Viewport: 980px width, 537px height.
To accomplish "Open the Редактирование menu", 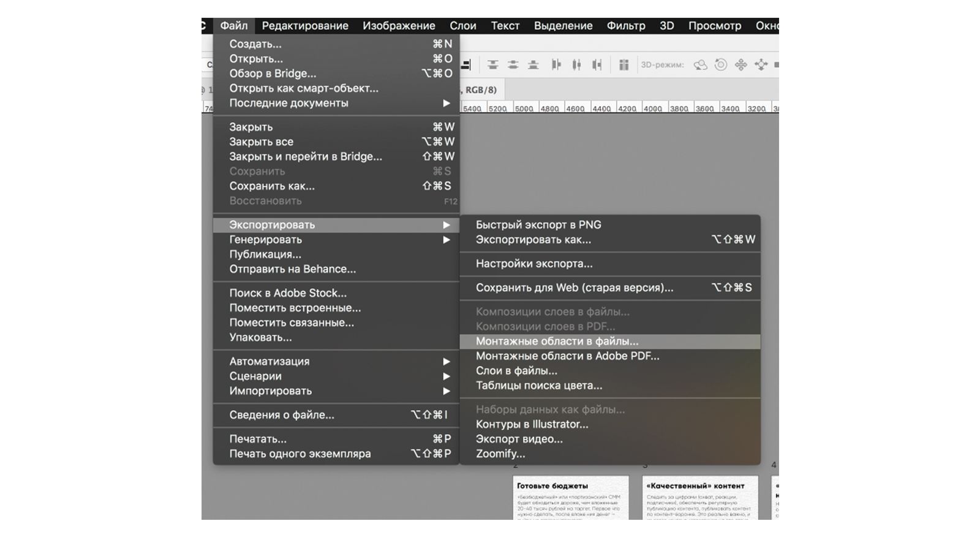I will 305,26.
